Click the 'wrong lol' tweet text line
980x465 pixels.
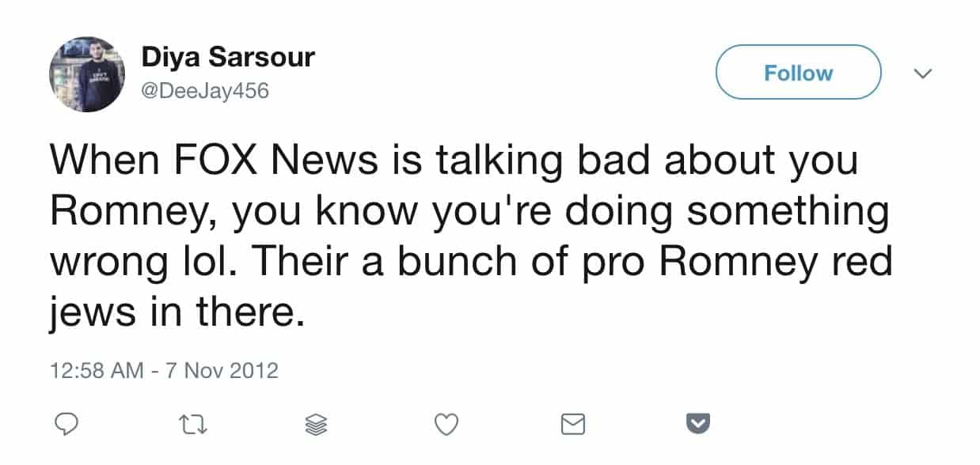click(471, 264)
